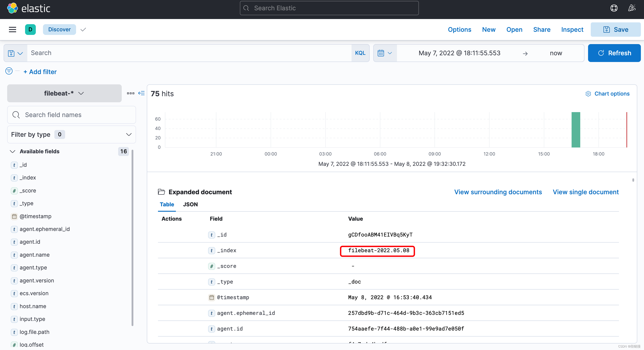Click the date icon next to @timestamp in table
Screen dimensions: 644x350
coord(211,297)
